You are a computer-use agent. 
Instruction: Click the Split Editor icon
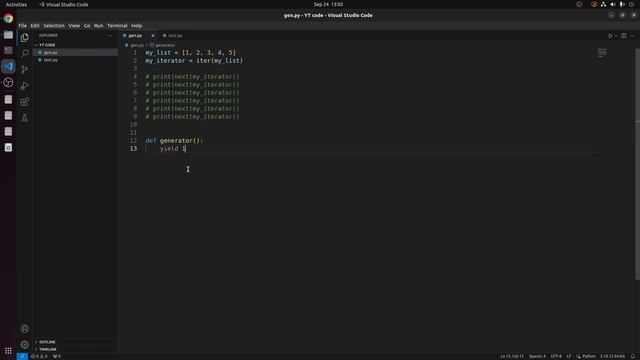[624, 36]
